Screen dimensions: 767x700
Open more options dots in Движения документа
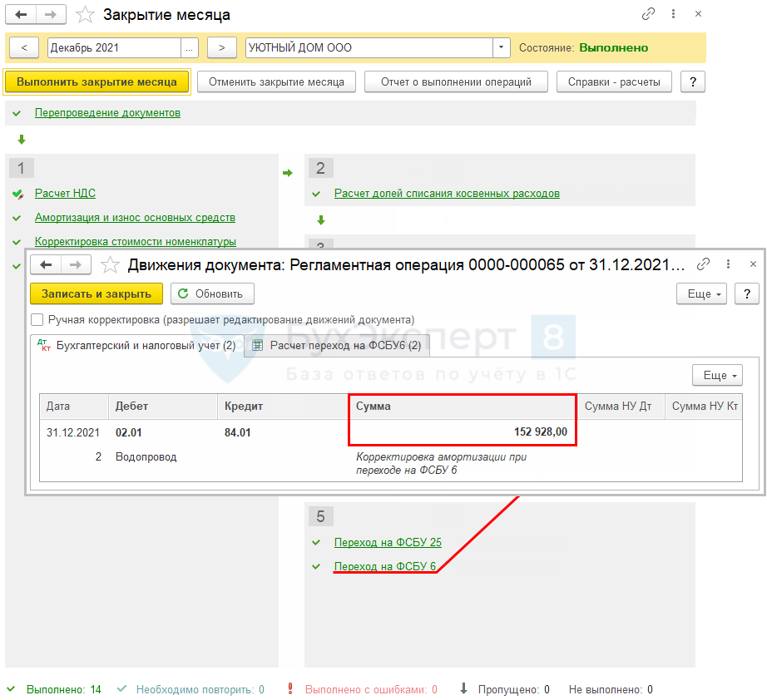[x=728, y=264]
